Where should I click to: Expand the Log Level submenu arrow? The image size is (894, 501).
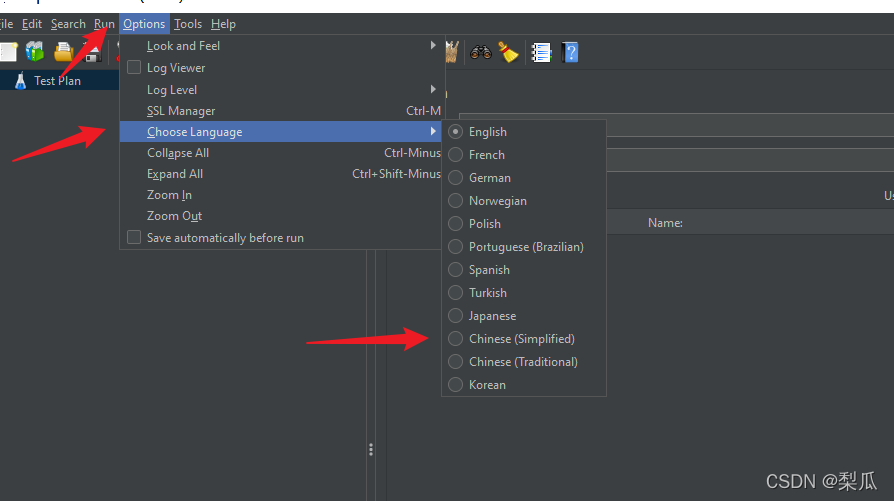pyautogui.click(x=433, y=89)
